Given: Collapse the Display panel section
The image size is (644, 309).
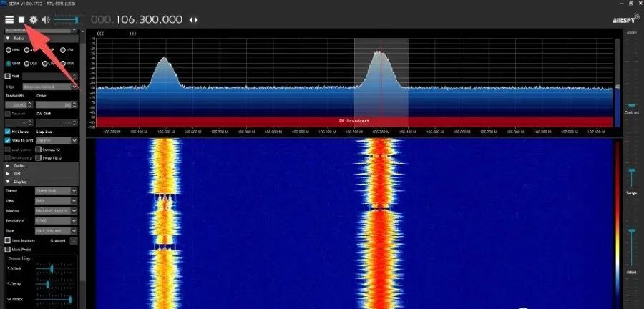Looking at the screenshot, I should pos(41,182).
